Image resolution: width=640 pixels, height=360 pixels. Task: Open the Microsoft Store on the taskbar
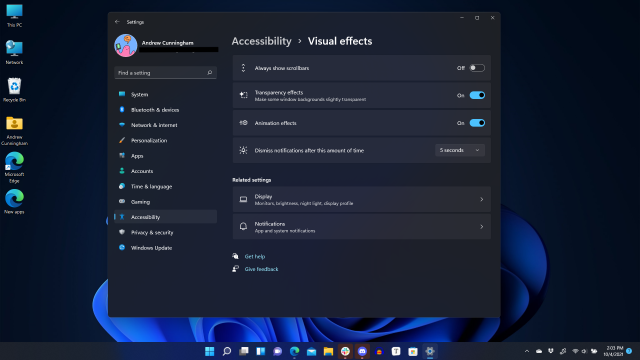(x=413, y=351)
